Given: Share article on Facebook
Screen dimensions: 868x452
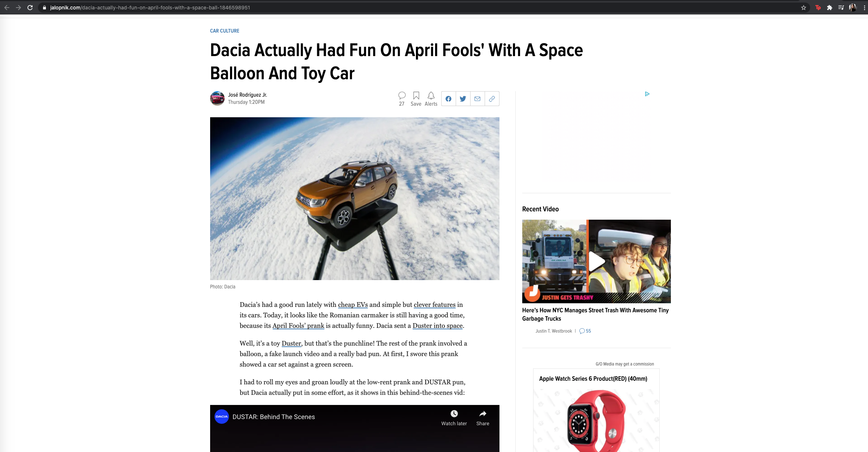Looking at the screenshot, I should (448, 99).
